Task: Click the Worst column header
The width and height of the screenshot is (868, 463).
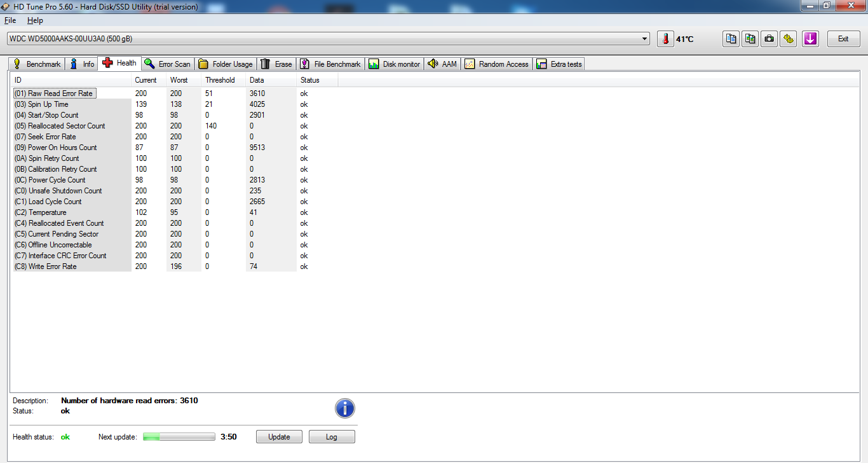Action: (184, 80)
